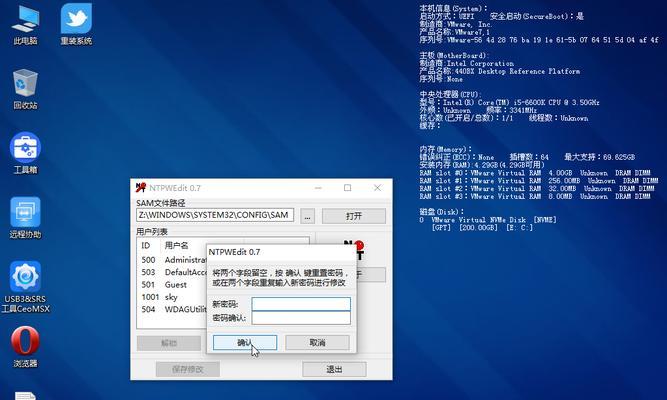Open the USB3&SRS CeoMSX tool icon
The height and width of the screenshot is (400, 667).
click(25, 287)
